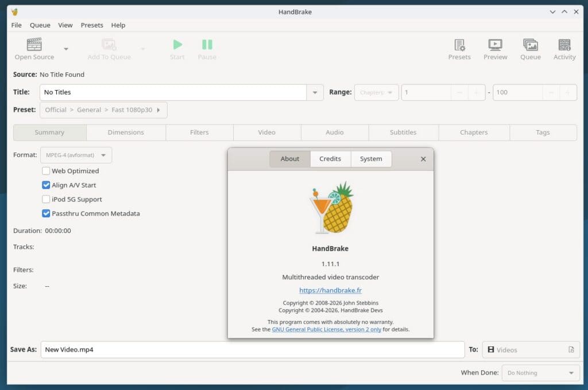
Task: Switch to the Credits tab
Action: (330, 159)
